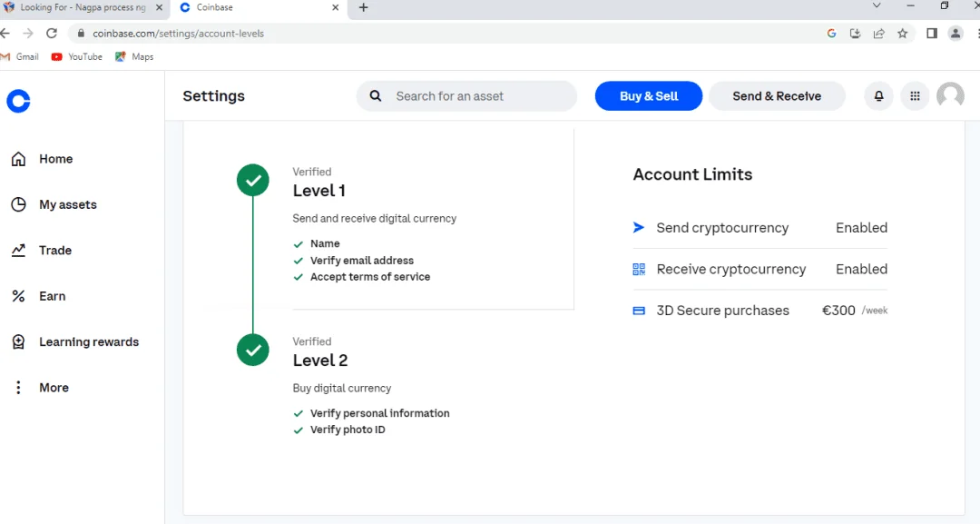This screenshot has height=524, width=980.
Task: Click the Google icon in address bar
Action: pyautogui.click(x=831, y=34)
